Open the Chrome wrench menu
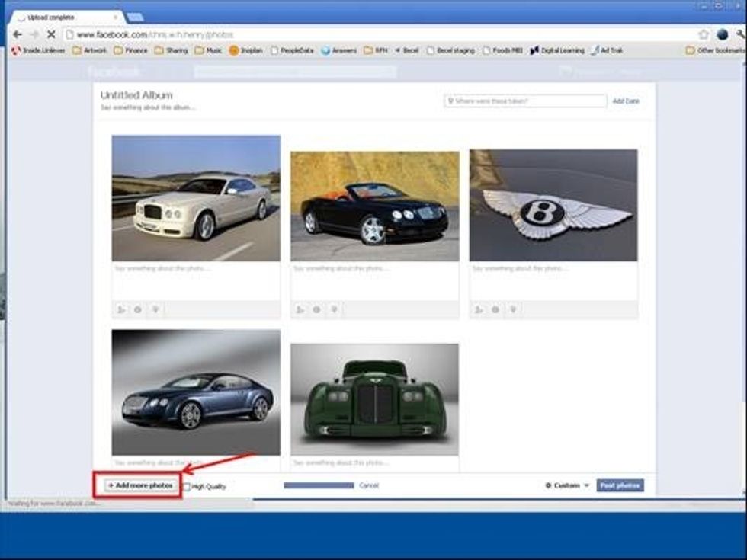This screenshot has height=560, width=747. click(x=741, y=34)
